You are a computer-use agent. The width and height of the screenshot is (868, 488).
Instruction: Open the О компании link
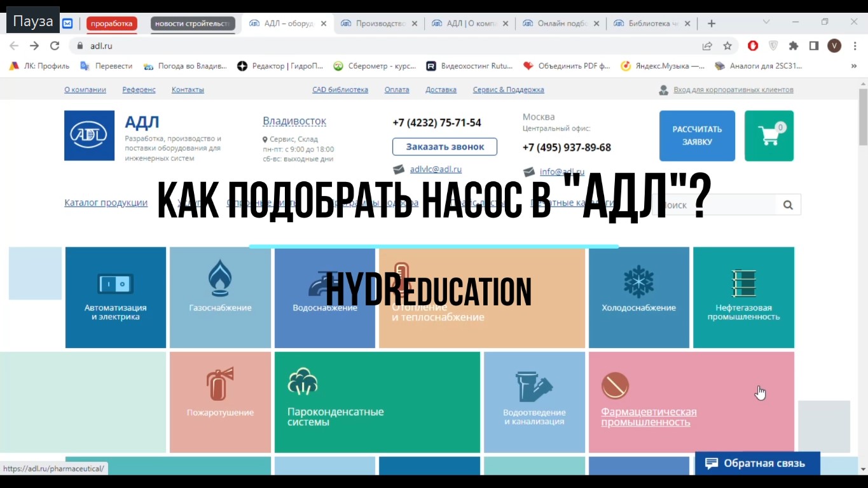coord(85,90)
